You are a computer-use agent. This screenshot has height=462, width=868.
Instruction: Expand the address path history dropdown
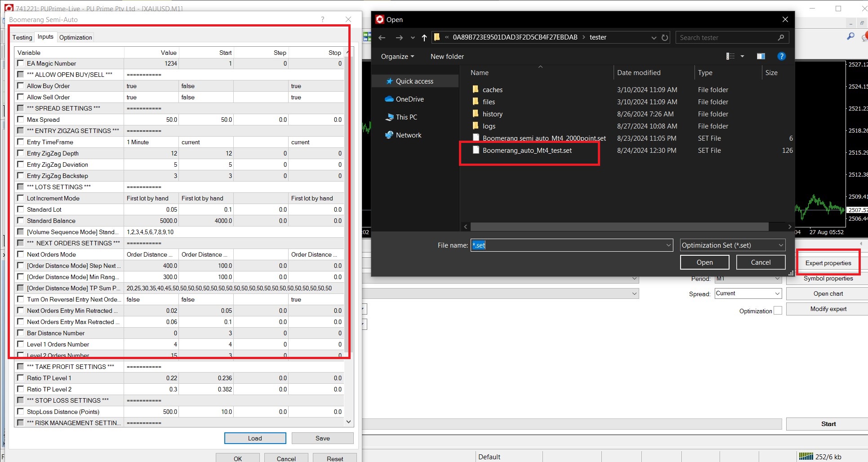pyautogui.click(x=654, y=38)
